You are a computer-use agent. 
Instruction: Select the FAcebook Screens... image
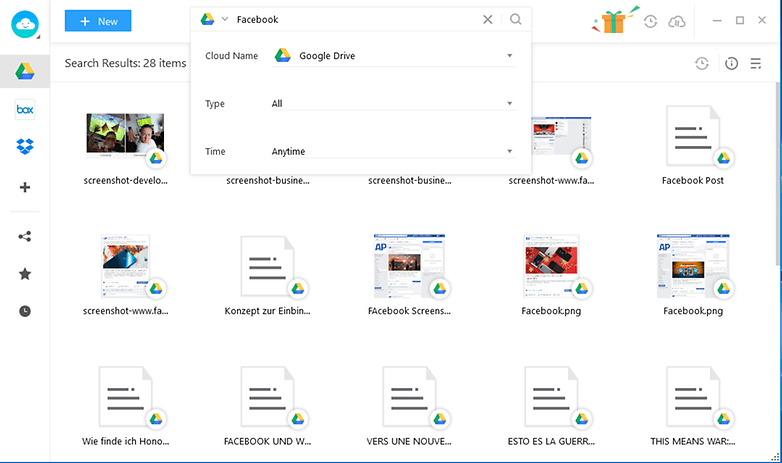[x=409, y=265]
